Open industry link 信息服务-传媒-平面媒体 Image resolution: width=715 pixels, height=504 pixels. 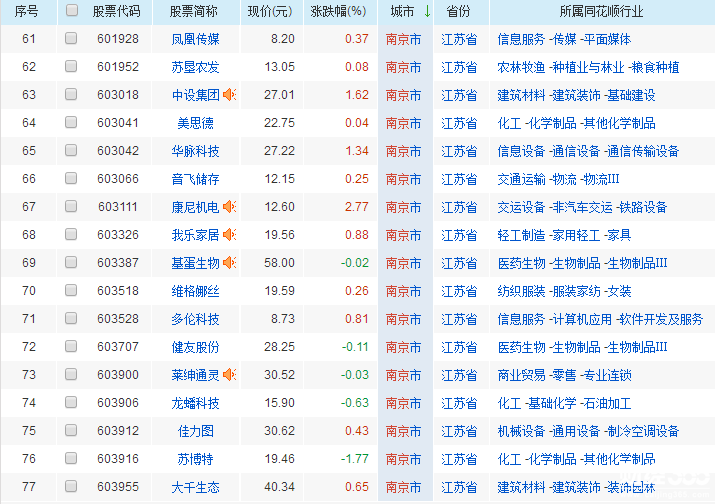point(564,39)
